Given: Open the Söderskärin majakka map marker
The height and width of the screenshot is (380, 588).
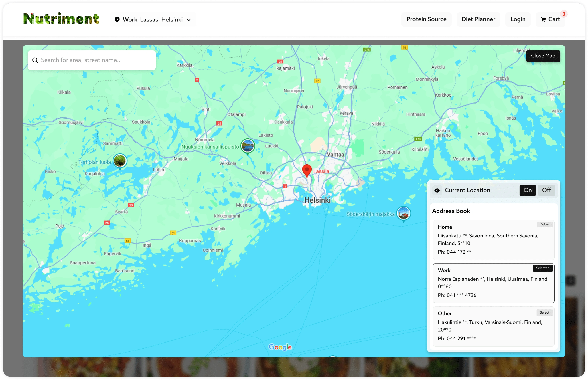Looking at the screenshot, I should tap(403, 214).
